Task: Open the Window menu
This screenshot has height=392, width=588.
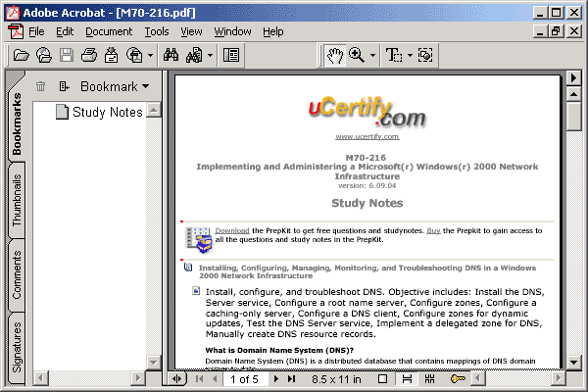Action: pyautogui.click(x=232, y=32)
